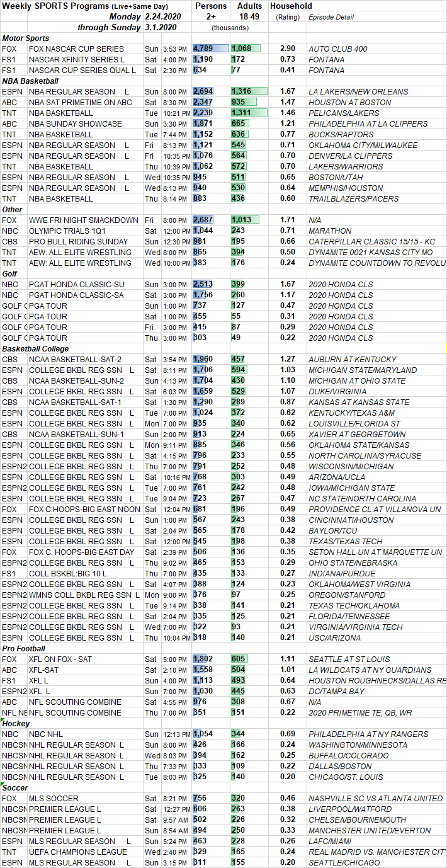
Task: Select the 'Hockey' section header
Action: tap(16, 723)
